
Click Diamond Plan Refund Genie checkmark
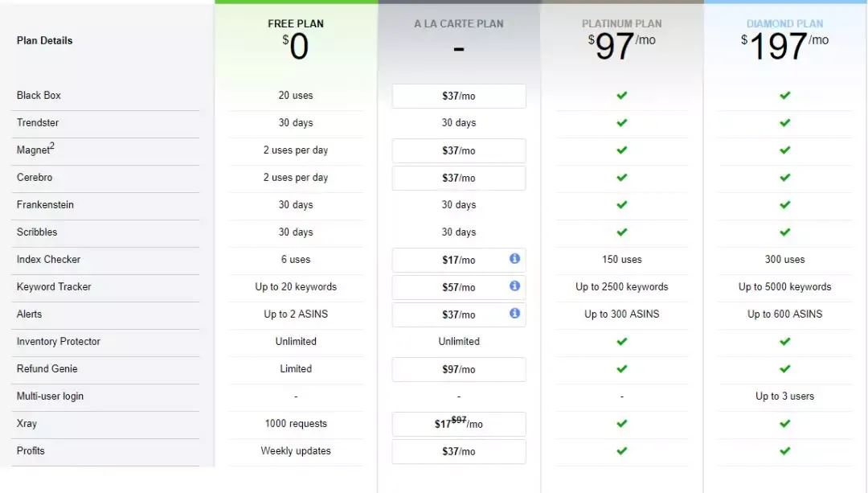pos(784,369)
